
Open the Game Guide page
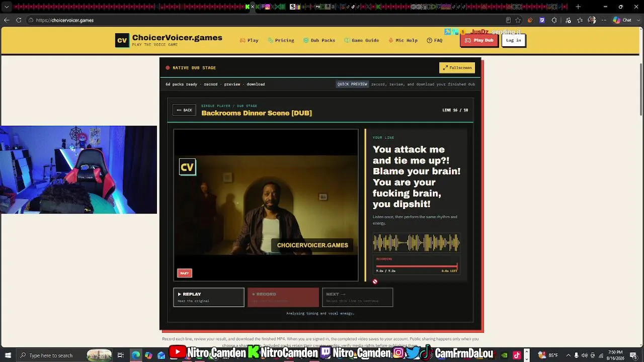pos(361,40)
